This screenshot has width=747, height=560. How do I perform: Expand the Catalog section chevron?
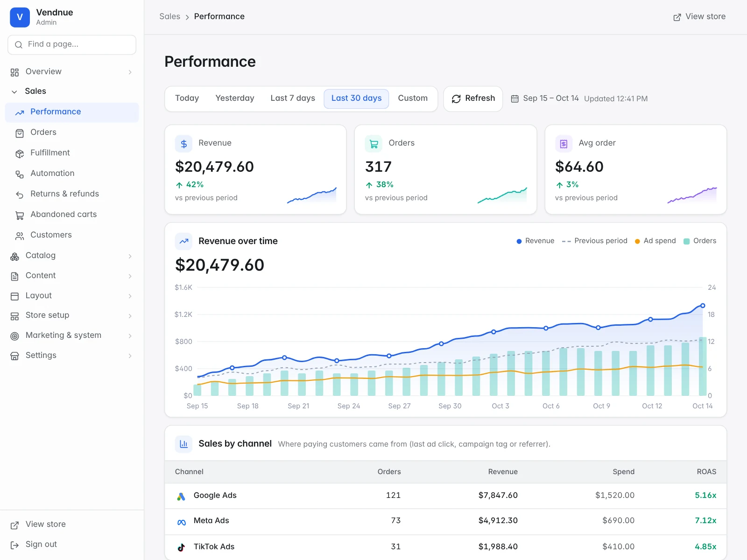click(x=130, y=256)
